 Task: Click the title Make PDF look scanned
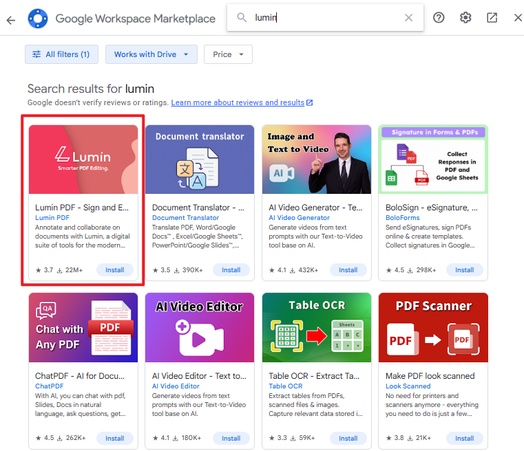click(x=430, y=376)
